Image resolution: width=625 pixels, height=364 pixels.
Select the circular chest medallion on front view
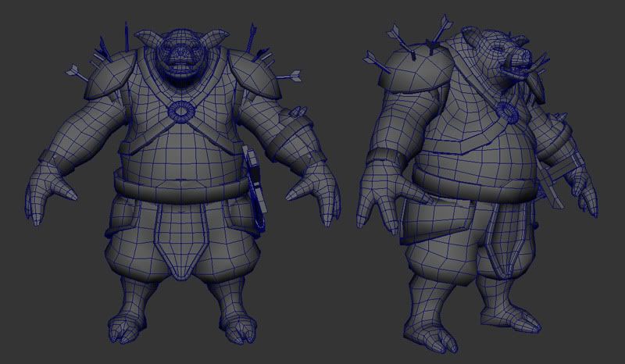[x=182, y=112]
